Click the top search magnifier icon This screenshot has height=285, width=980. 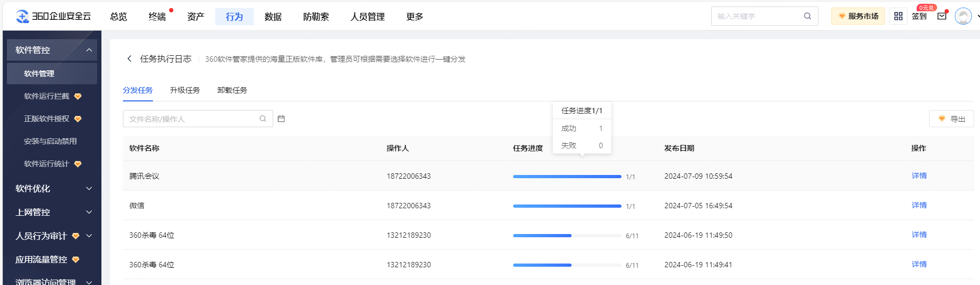807,16
